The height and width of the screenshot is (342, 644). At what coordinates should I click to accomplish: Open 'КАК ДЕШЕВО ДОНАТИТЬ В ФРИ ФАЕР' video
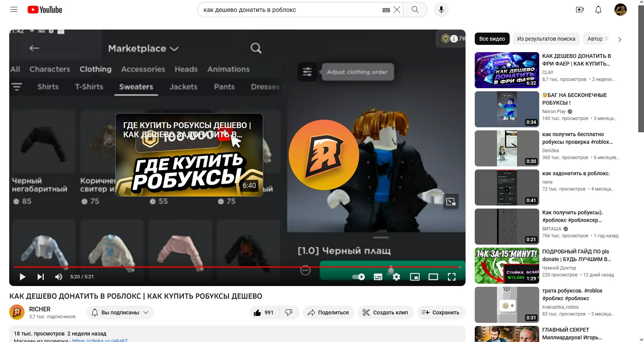click(576, 60)
